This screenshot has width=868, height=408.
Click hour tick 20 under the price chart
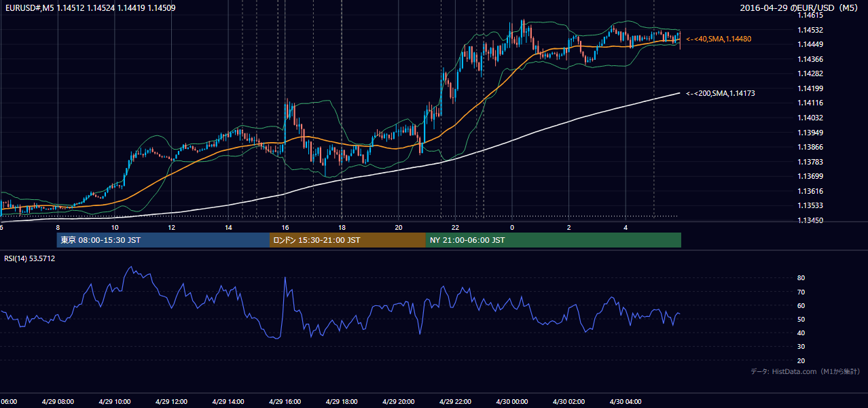[x=399, y=227]
